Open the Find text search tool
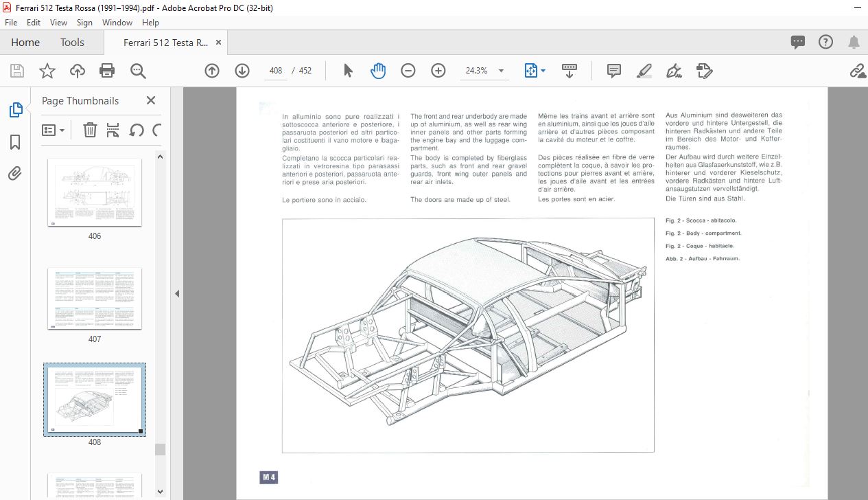 (x=138, y=71)
